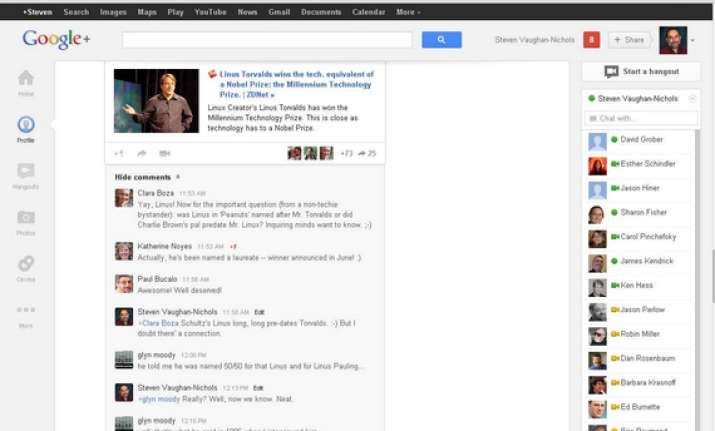Click the 25 reshares count on the post
The image size is (715, 431).
coord(367,153)
